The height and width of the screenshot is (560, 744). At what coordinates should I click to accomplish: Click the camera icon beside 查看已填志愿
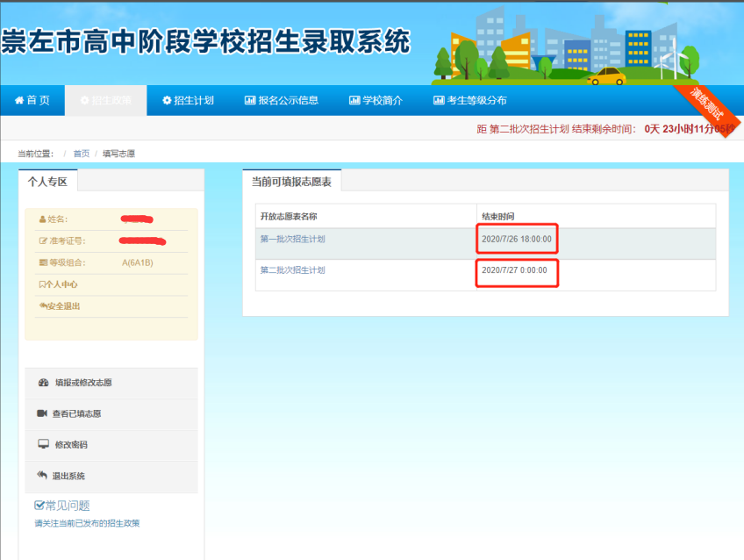tap(42, 413)
